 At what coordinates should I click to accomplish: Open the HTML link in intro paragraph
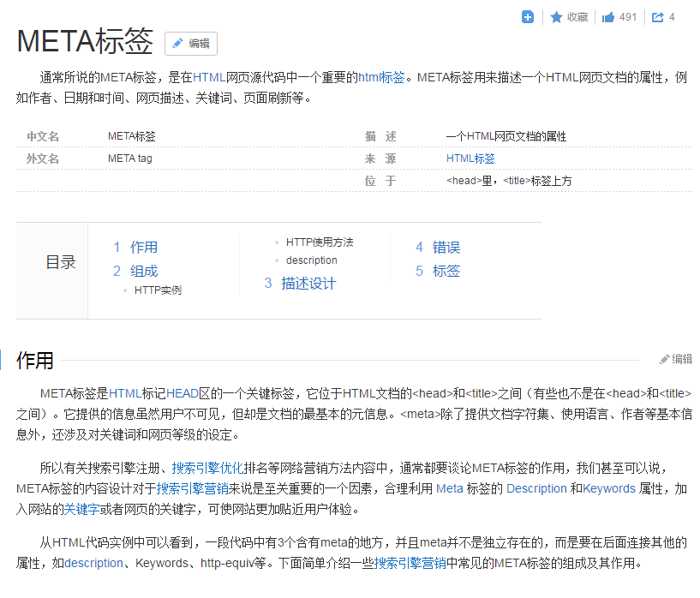pos(209,77)
